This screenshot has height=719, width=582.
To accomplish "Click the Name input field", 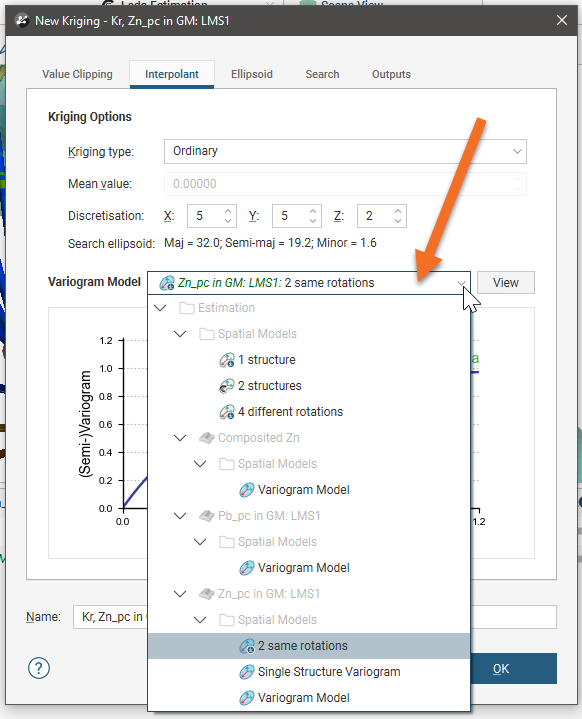I will (x=315, y=617).
